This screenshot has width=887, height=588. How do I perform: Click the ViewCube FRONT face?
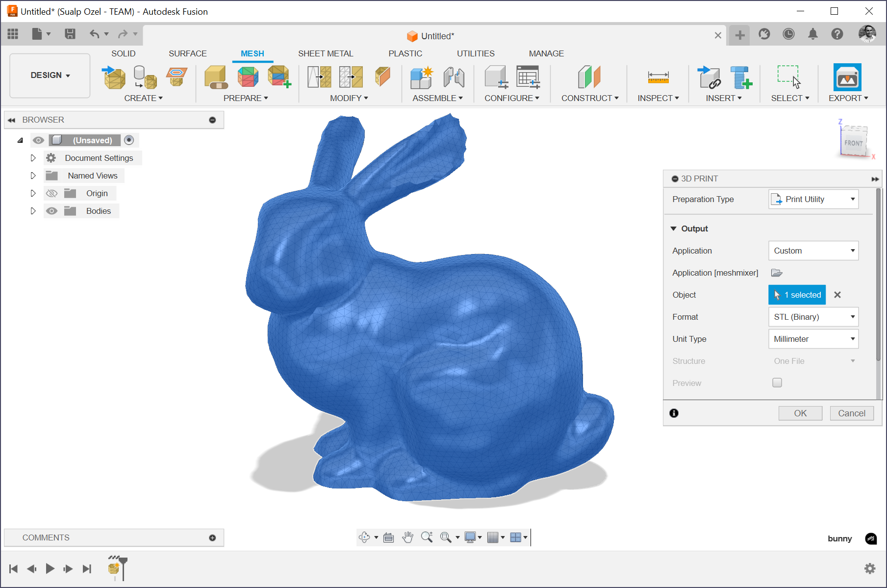(x=853, y=143)
